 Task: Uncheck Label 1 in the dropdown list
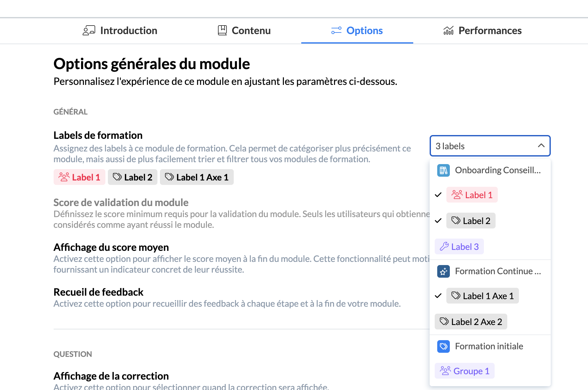(472, 195)
